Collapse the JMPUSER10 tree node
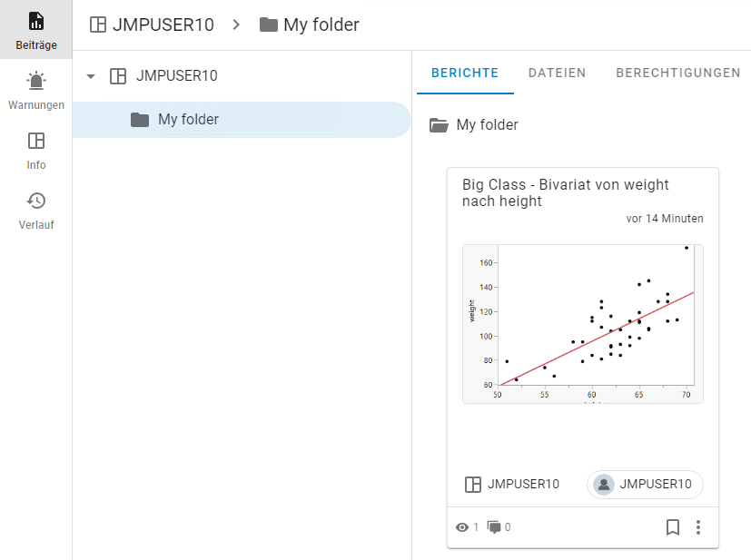The width and height of the screenshot is (751, 560). (90, 76)
